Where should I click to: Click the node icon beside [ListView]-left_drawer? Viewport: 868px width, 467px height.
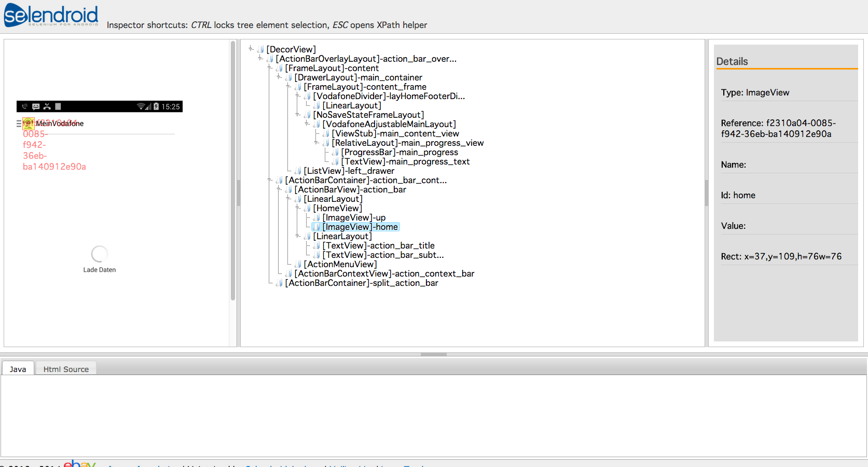[298, 171]
